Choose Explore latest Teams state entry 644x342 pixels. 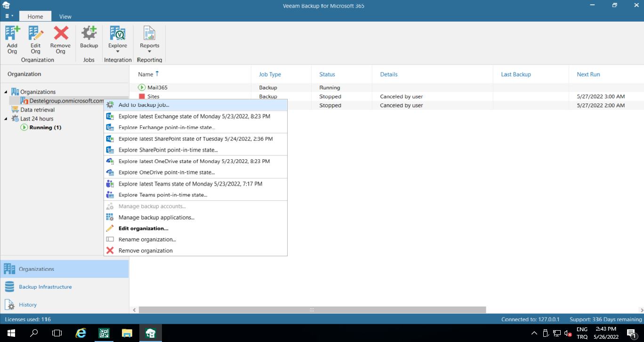pyautogui.click(x=195, y=184)
